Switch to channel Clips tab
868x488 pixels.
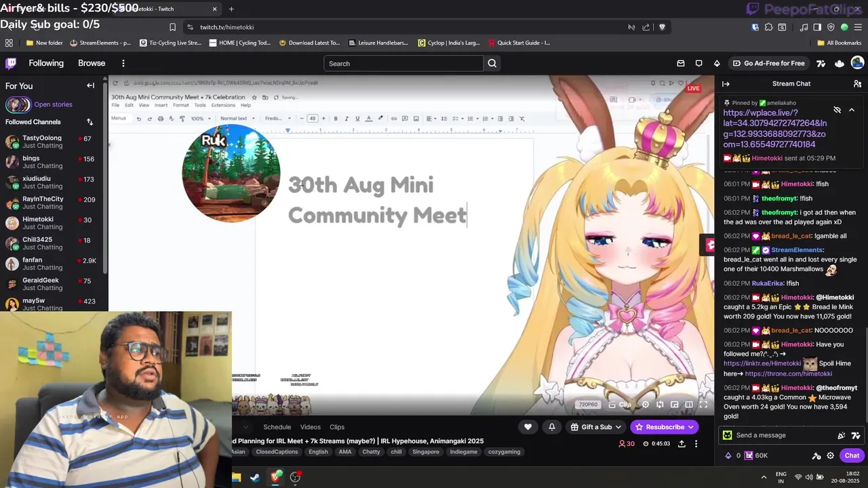[x=337, y=427]
